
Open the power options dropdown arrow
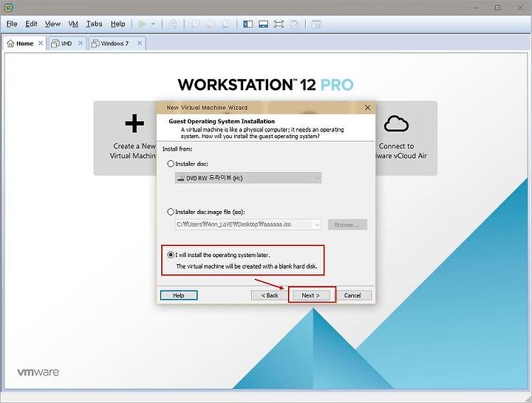tap(154, 24)
